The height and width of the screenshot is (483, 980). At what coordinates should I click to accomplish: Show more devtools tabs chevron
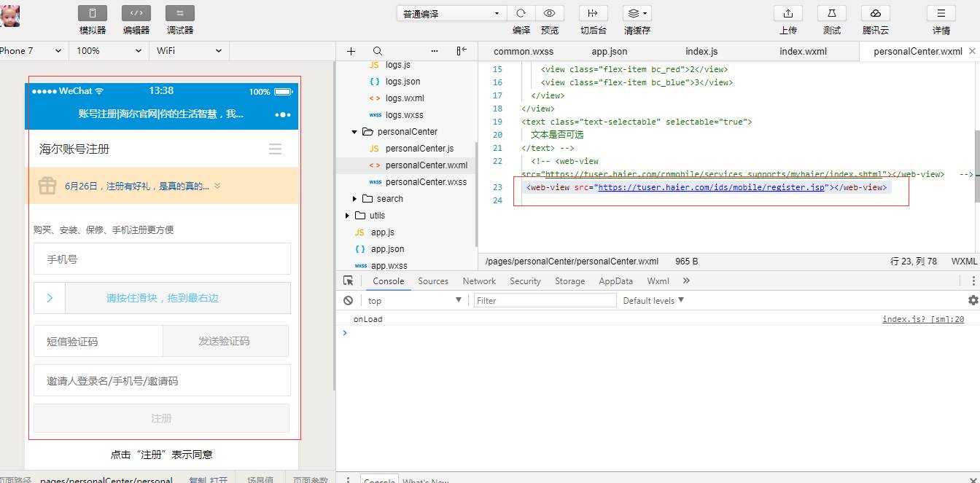[x=686, y=280]
